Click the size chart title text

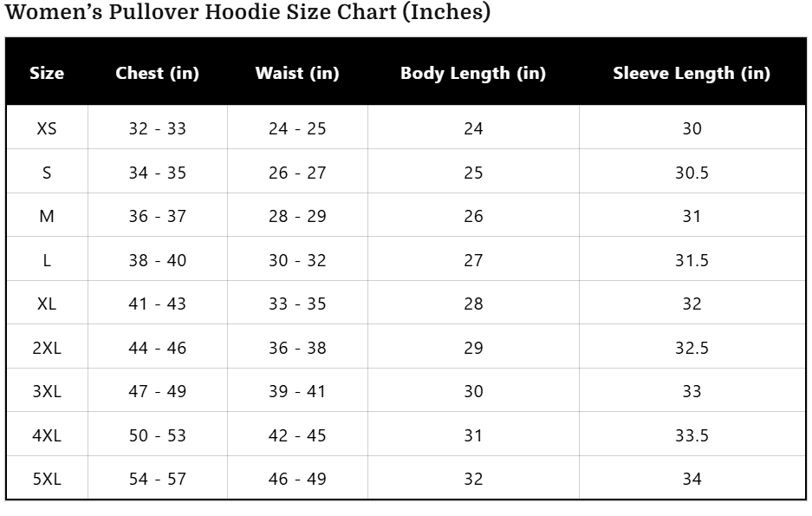coord(248,13)
